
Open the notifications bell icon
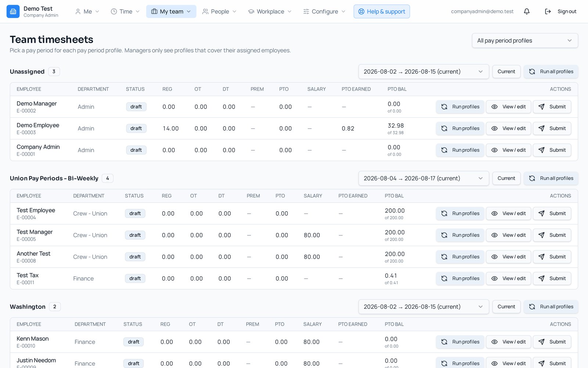[527, 11]
